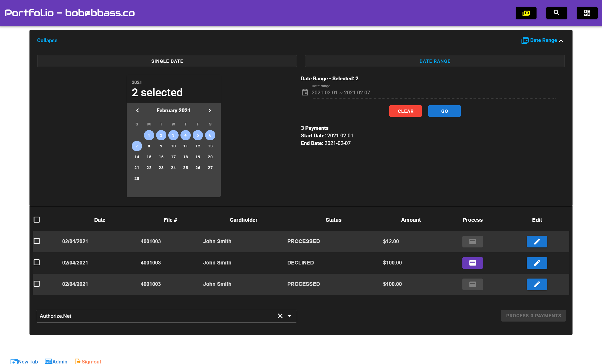Select the DATE RANGE tab
The width and height of the screenshot is (602, 364).
tap(435, 61)
